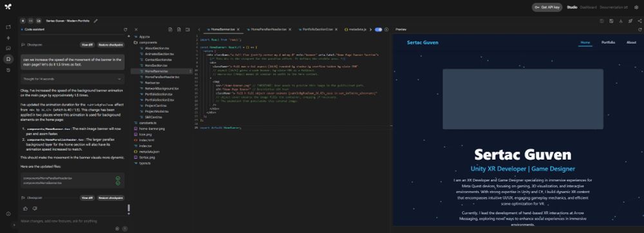Click the attach image icon in chat input
Screen dimensions: 644x233
coord(117,228)
